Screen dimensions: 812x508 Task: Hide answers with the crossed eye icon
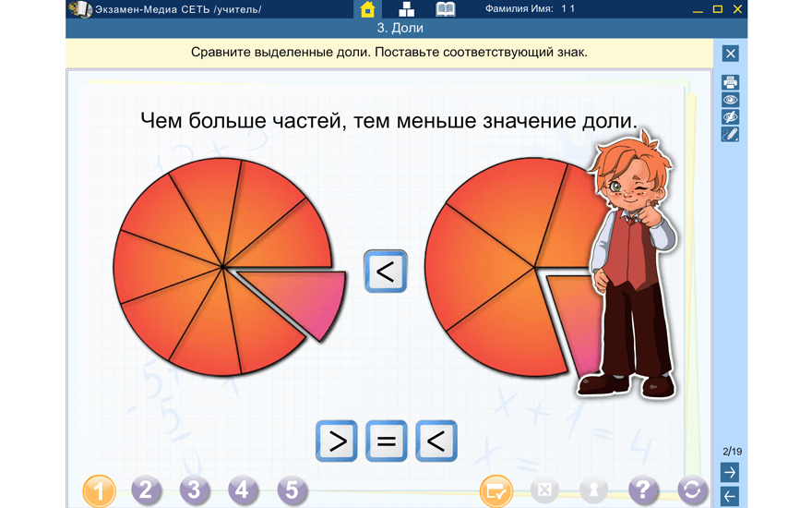coord(730,117)
